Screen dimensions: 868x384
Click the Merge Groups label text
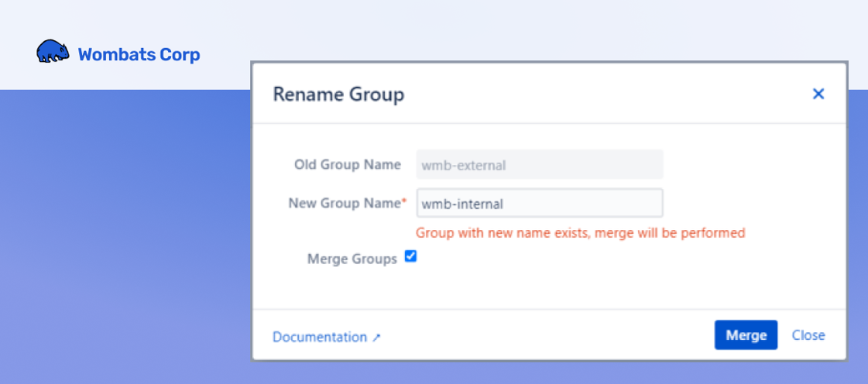(352, 259)
